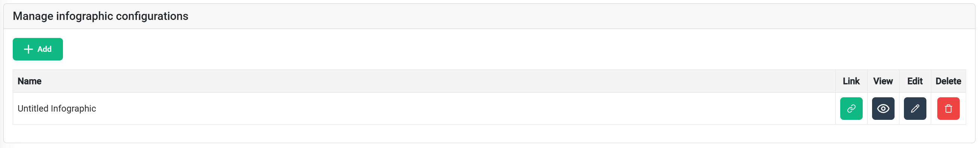Copy link for Untitled Infographic
Screen dimensions: 980x148
[851, 109]
